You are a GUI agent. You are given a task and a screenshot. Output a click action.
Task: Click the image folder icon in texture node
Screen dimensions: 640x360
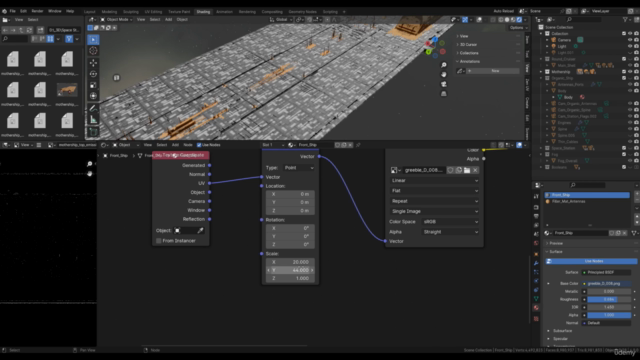pos(467,170)
